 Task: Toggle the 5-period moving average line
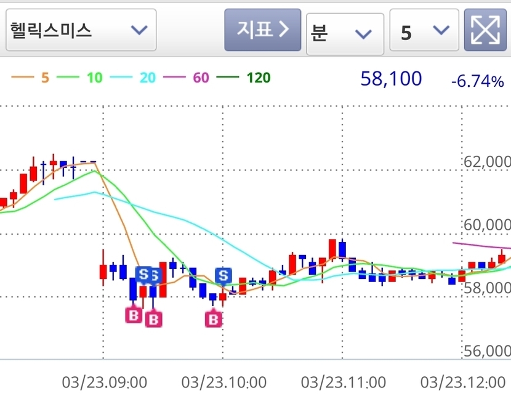point(31,78)
